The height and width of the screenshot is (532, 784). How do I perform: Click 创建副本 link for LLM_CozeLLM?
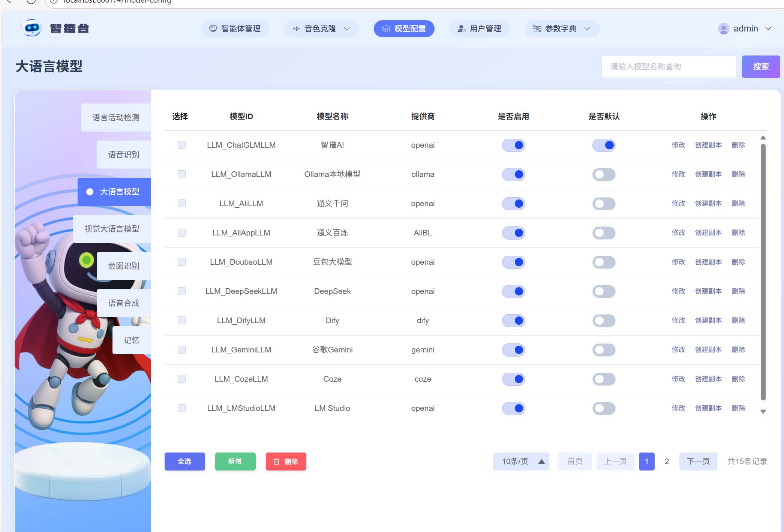tap(708, 379)
